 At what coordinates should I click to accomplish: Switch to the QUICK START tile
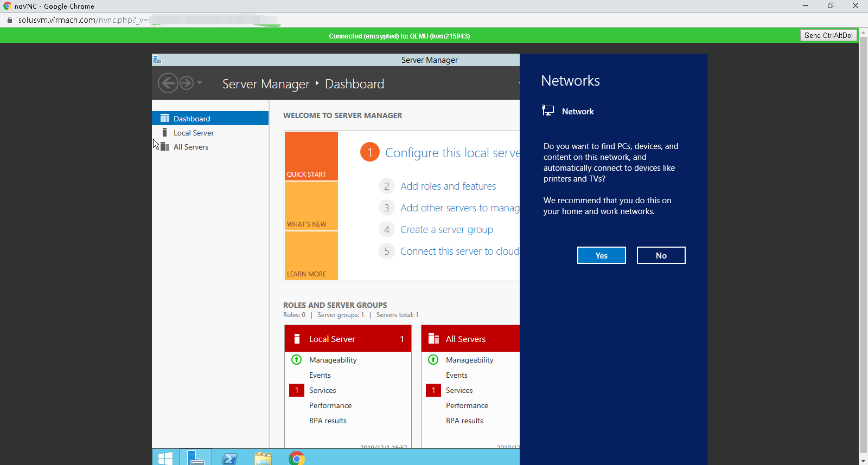click(x=311, y=156)
